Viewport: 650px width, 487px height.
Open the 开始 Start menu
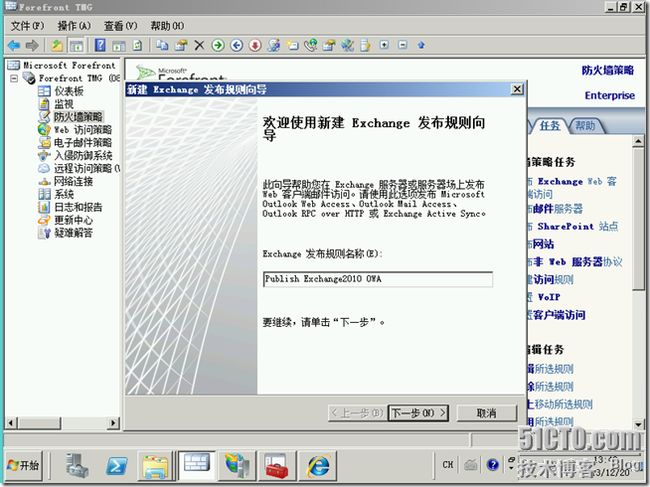point(24,465)
